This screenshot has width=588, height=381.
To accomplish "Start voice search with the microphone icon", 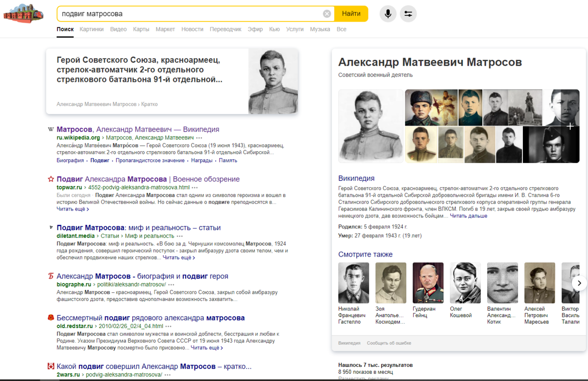I will click(388, 14).
